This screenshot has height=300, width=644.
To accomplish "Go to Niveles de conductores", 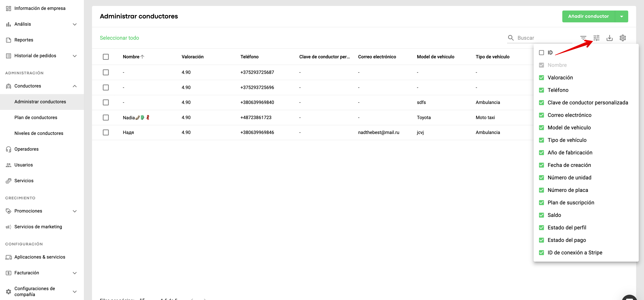I will 39,133.
